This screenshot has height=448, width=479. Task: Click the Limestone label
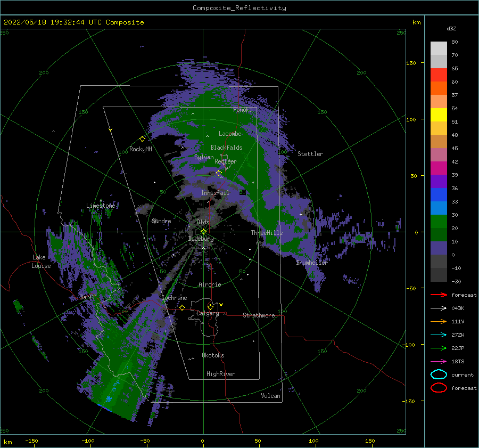pos(101,206)
